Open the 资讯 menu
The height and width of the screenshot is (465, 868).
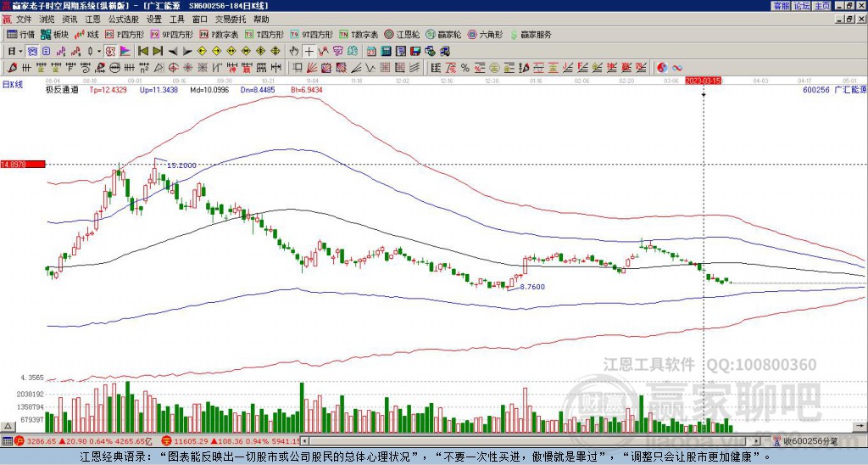(x=70, y=20)
